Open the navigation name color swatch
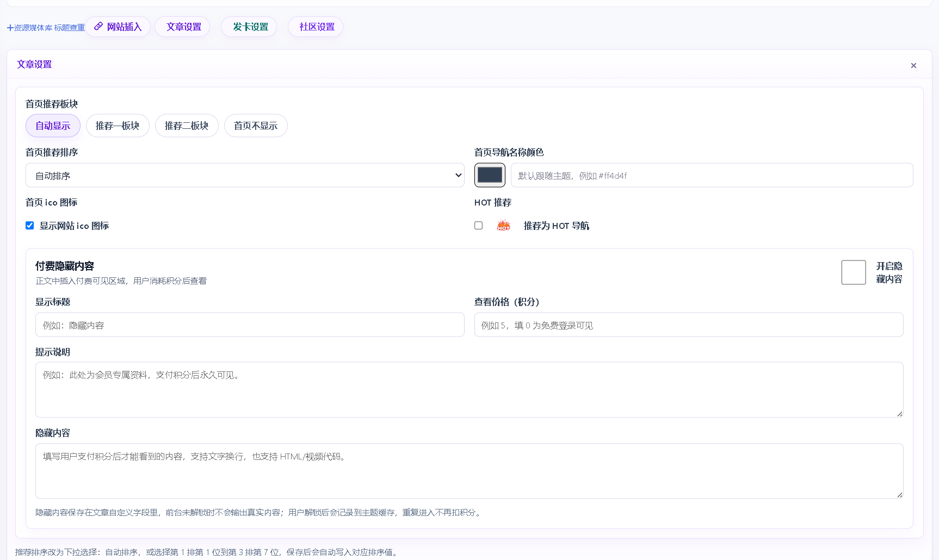The image size is (939, 560). tap(490, 175)
